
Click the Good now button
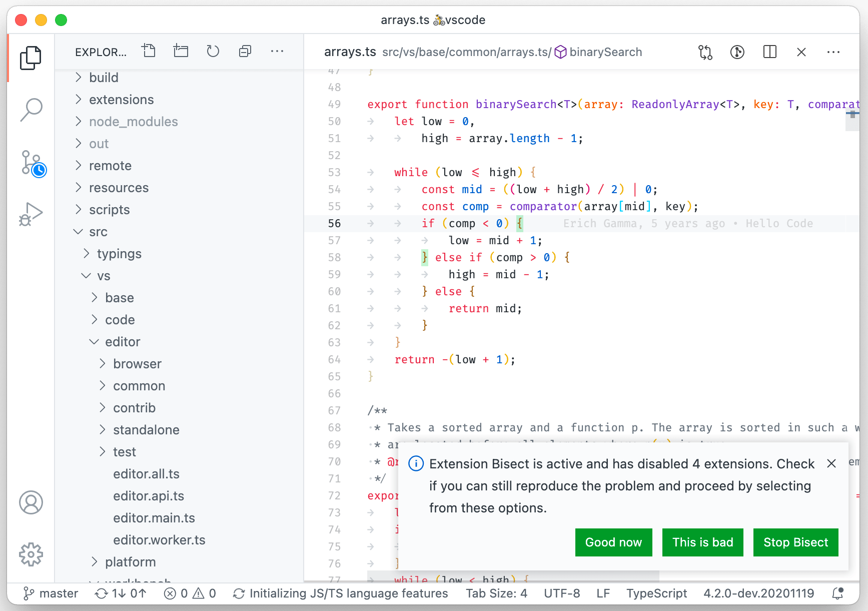[x=613, y=542]
